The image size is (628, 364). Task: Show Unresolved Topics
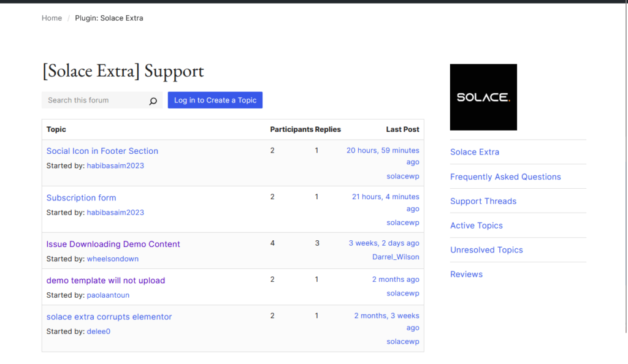click(486, 250)
